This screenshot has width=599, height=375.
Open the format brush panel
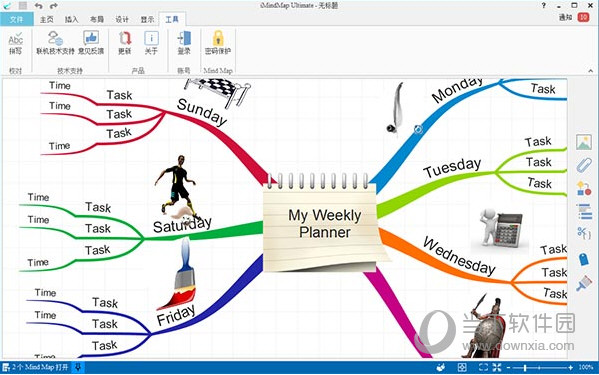pos(584,283)
